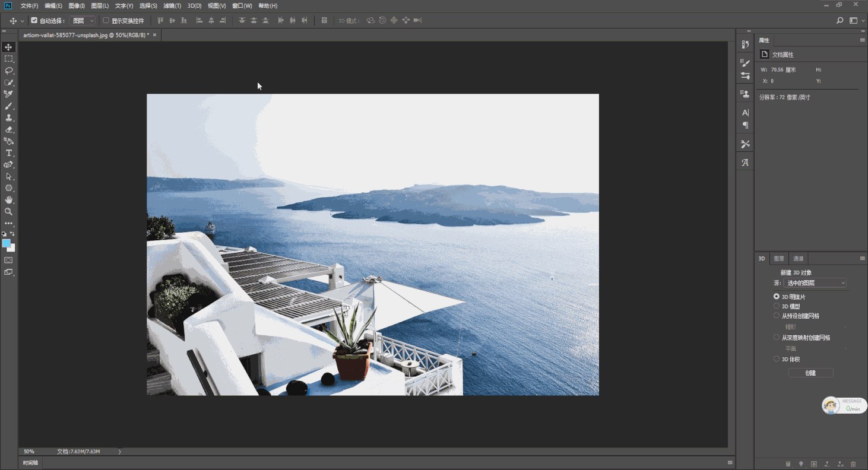Open the 自动选择 layer/group dropdown
868x470 pixels.
coord(83,20)
